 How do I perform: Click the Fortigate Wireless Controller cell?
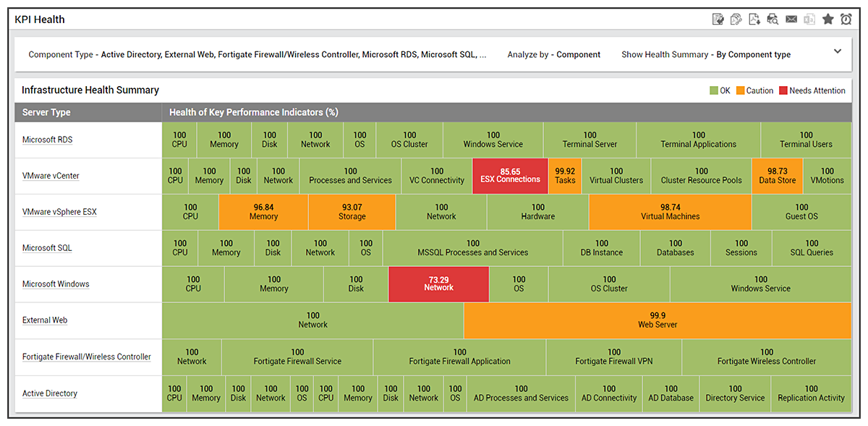point(766,357)
